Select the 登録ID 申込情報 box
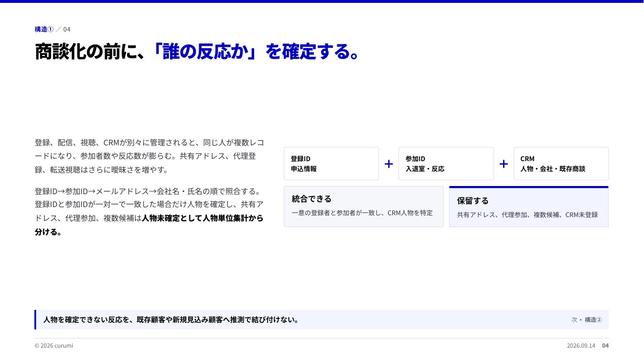Screen dimensions: 644x362 (331, 164)
